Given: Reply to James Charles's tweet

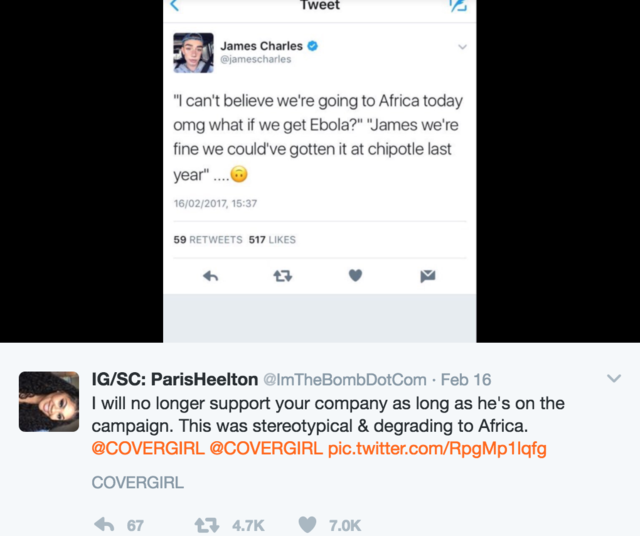Looking at the screenshot, I should (211, 276).
